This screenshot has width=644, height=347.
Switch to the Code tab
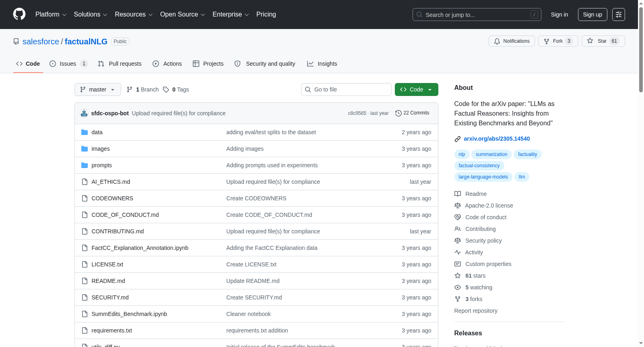[x=28, y=64]
